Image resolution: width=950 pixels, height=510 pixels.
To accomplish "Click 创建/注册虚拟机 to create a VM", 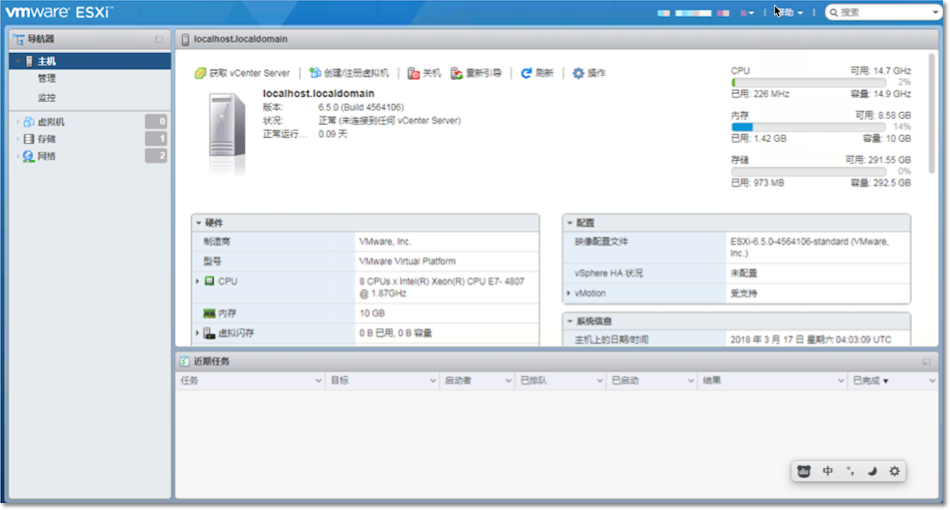I will pyautogui.click(x=348, y=73).
